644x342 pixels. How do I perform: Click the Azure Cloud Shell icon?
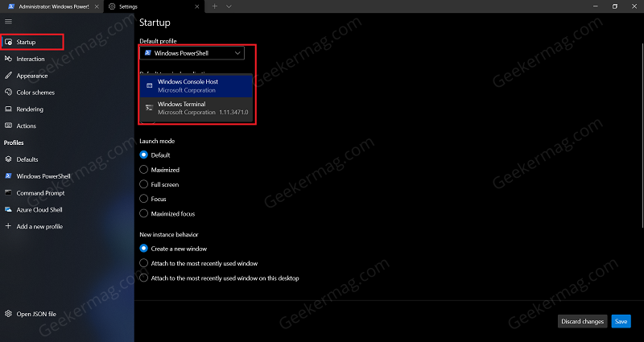[x=8, y=209]
